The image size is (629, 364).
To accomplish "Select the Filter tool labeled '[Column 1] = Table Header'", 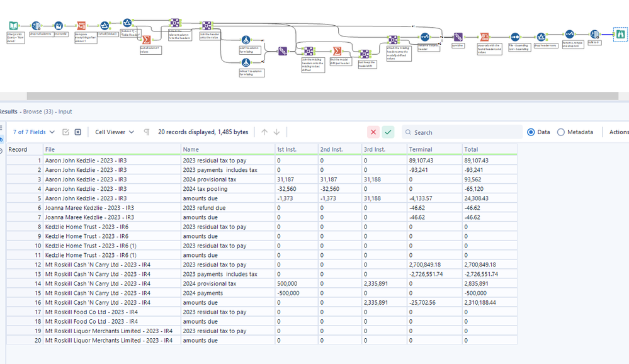I will (x=127, y=23).
